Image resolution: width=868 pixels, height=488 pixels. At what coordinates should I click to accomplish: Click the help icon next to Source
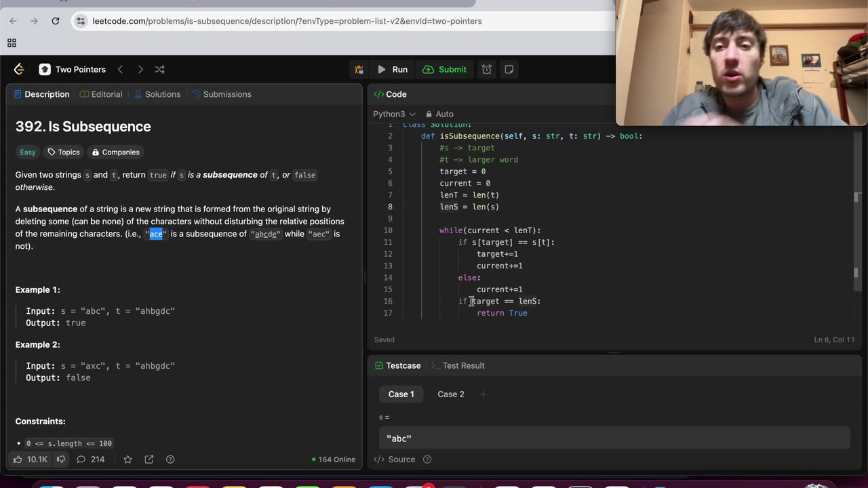[427, 460]
